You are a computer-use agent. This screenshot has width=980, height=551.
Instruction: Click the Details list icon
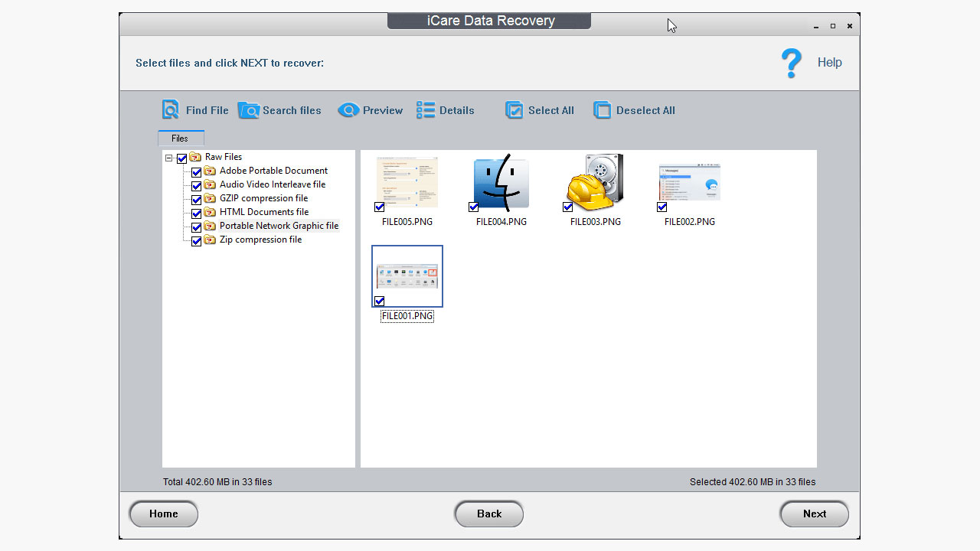426,110
